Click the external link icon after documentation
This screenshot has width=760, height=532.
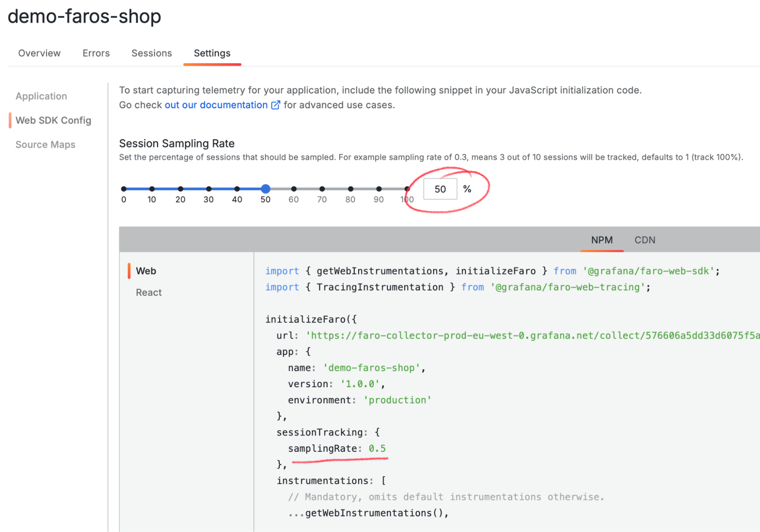click(275, 105)
